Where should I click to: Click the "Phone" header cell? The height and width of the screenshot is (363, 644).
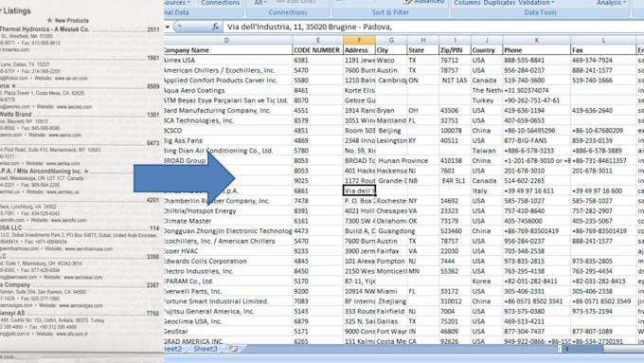tap(537, 50)
